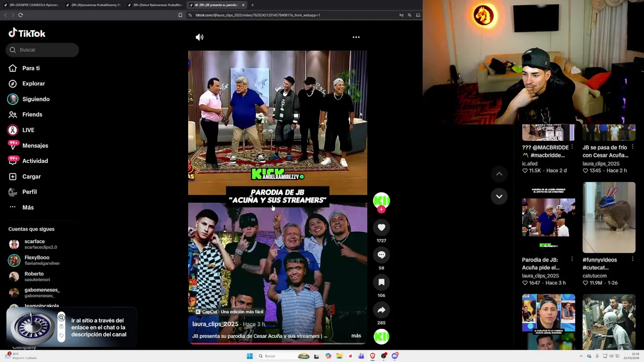Focus the Buscar search field in sidebar
This screenshot has height=362, width=644.
pyautogui.click(x=43, y=50)
